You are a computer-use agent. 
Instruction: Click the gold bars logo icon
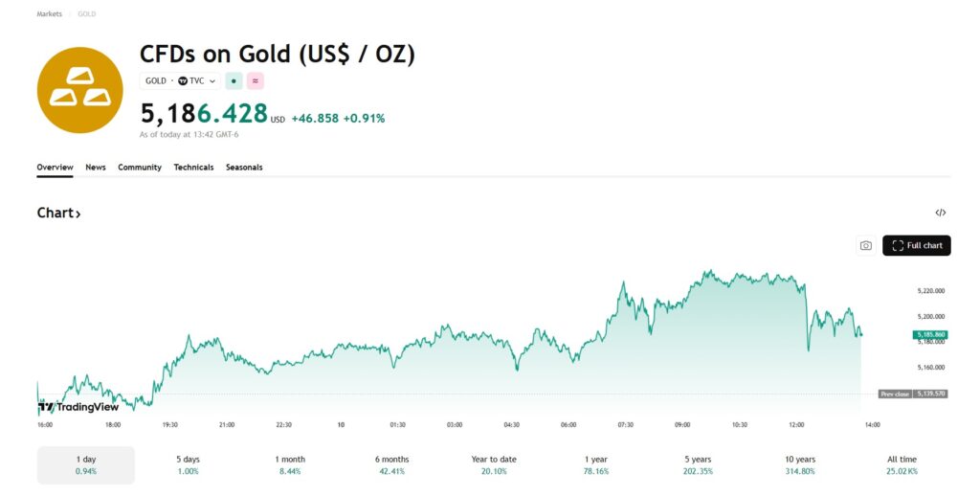point(79,90)
